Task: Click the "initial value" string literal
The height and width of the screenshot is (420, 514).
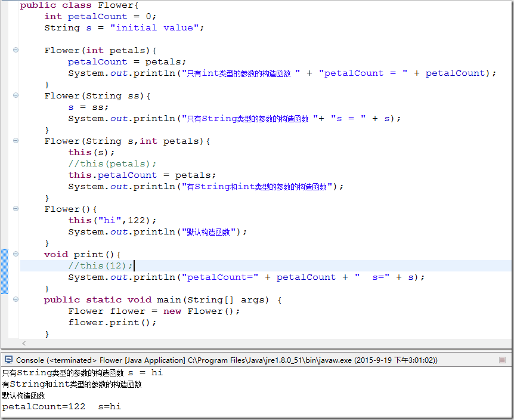Action: point(154,27)
